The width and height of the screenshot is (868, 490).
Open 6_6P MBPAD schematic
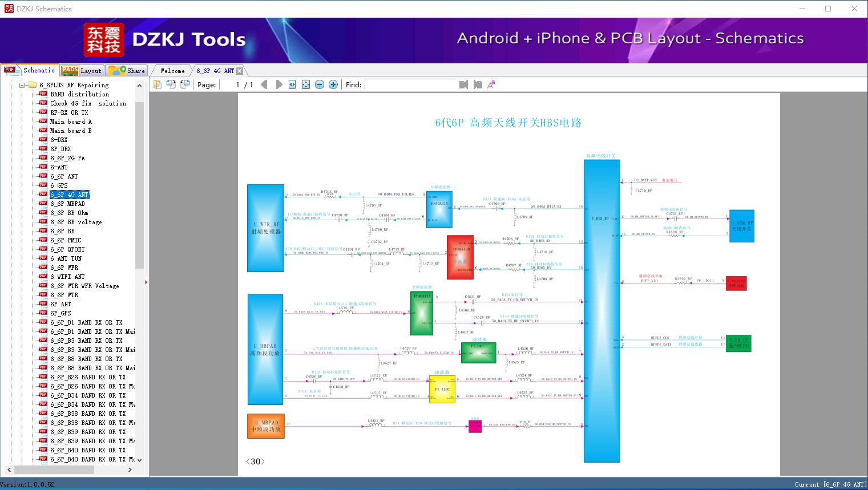pyautogui.click(x=67, y=204)
